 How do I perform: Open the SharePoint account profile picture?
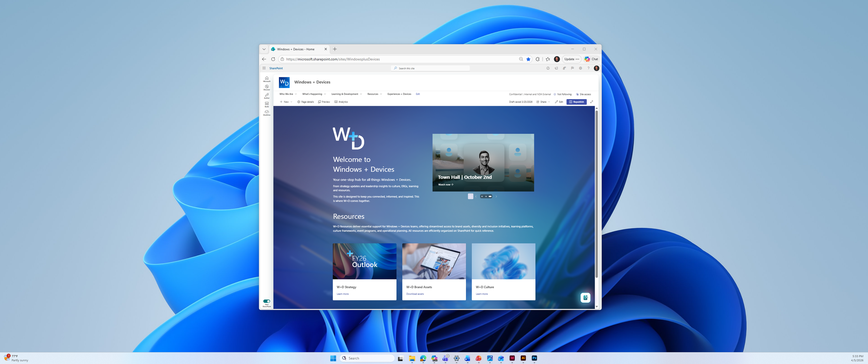596,68
